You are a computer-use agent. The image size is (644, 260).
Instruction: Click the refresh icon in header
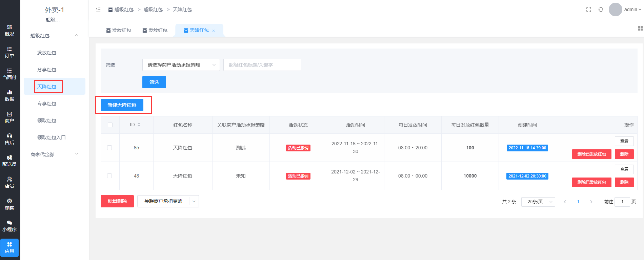(x=601, y=10)
